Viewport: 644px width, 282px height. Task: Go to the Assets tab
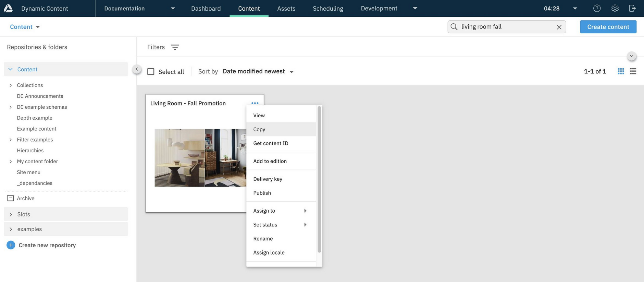coord(286,8)
